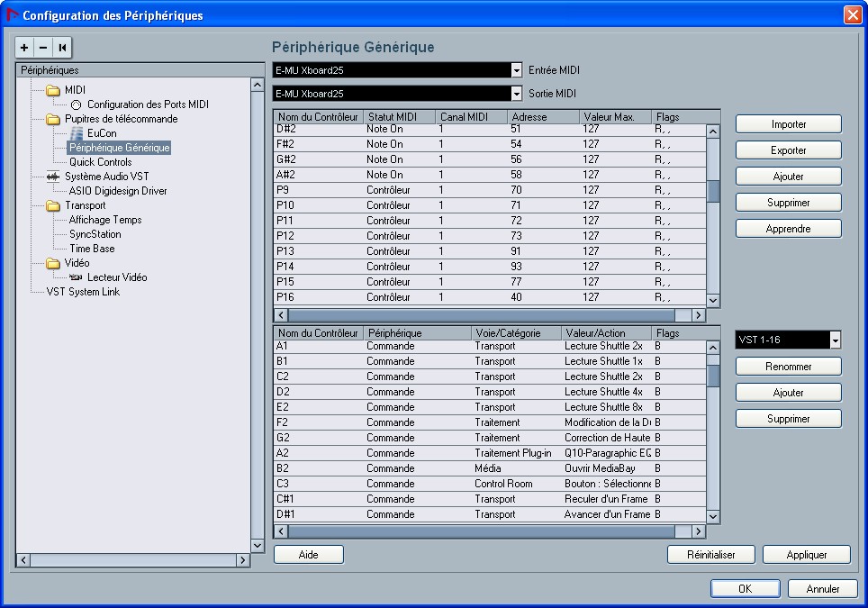Open the VST 1-16 bank dropdown
The width and height of the screenshot is (868, 608).
point(835,340)
